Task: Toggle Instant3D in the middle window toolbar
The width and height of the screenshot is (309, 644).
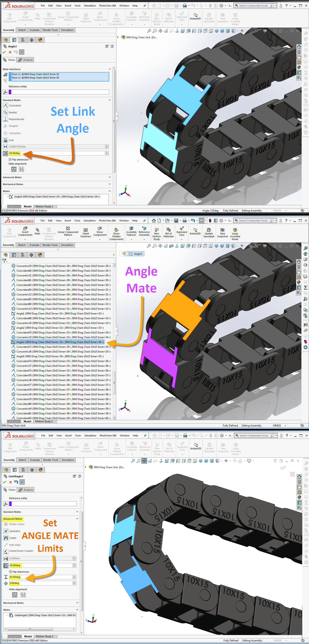Action: click(195, 231)
